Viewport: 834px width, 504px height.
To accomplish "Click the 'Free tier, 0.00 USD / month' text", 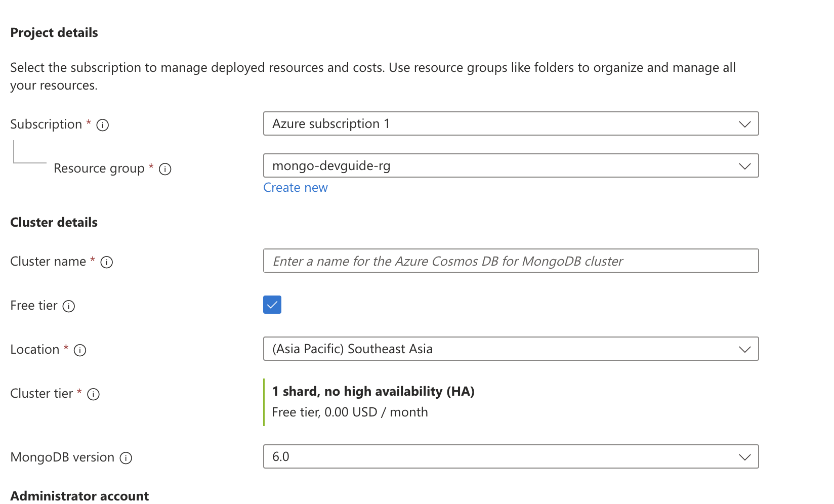I will tap(350, 412).
